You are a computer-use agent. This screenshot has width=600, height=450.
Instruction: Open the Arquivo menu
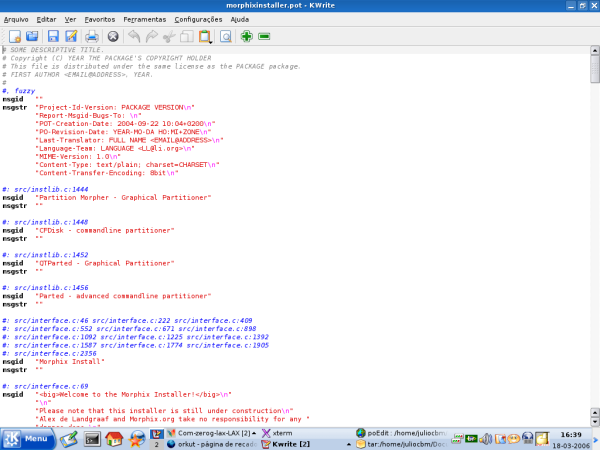tap(16, 20)
